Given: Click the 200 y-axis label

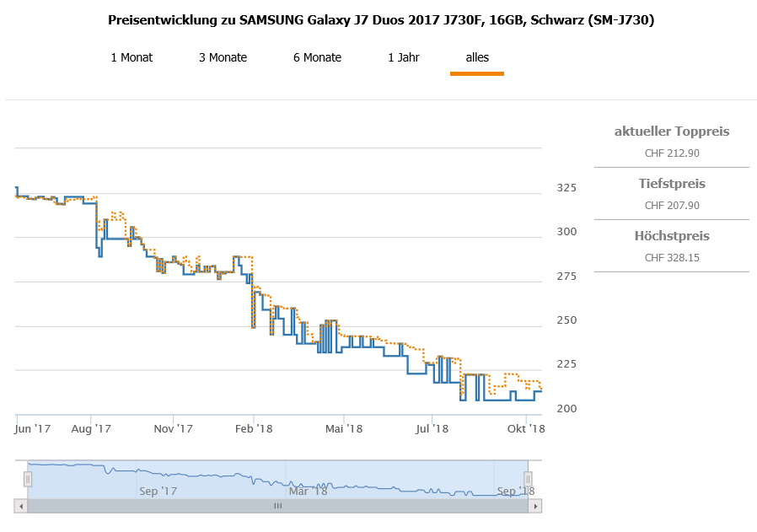Looking at the screenshot, I should click(x=566, y=408).
